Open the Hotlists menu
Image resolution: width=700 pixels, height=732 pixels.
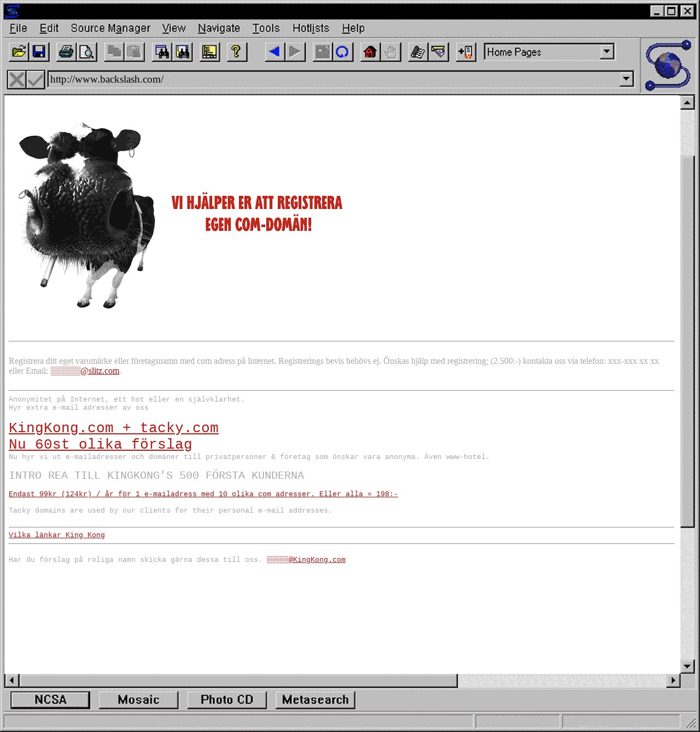(x=311, y=28)
